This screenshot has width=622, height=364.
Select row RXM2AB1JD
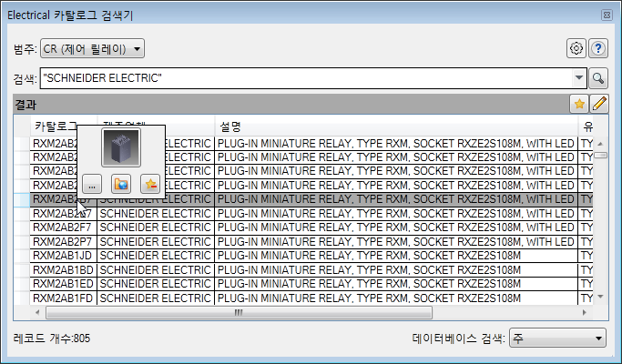tap(62, 256)
